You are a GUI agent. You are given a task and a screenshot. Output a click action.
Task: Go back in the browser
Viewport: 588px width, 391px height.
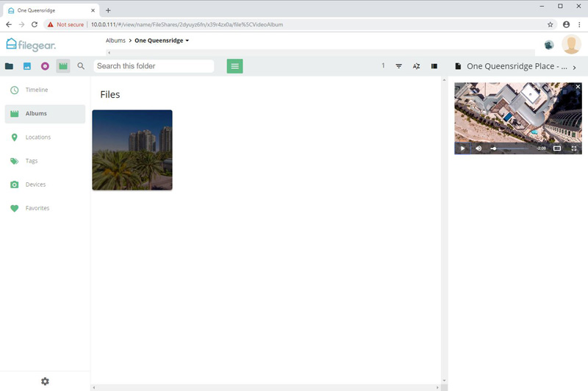[x=9, y=24]
